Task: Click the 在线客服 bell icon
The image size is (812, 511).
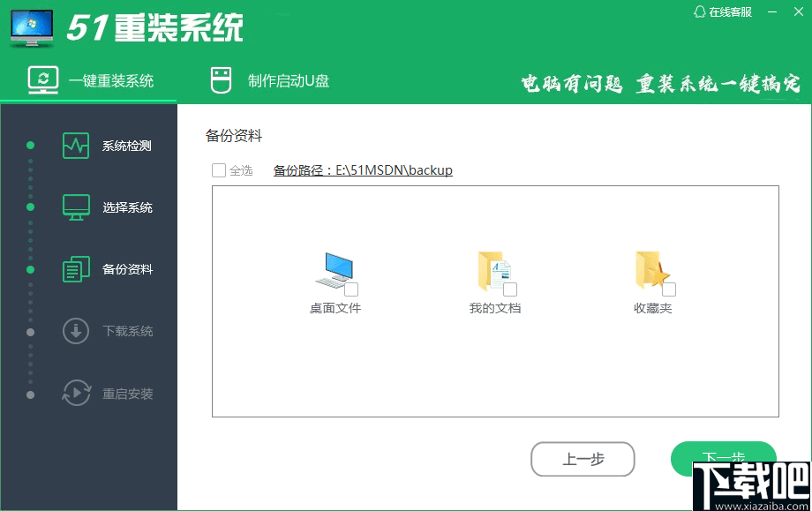Action: [700, 11]
